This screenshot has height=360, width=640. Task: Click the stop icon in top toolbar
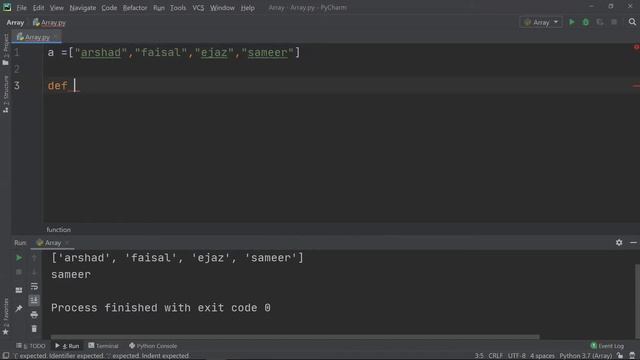(x=614, y=22)
